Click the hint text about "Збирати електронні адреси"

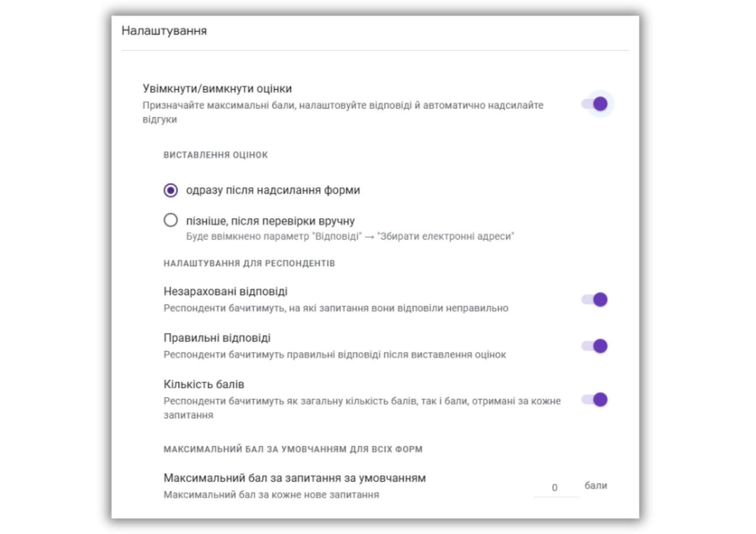point(350,236)
